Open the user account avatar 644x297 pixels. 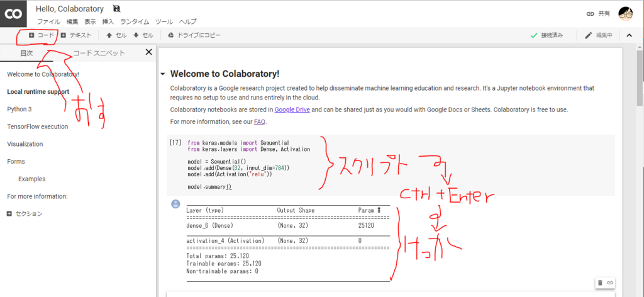point(626,14)
